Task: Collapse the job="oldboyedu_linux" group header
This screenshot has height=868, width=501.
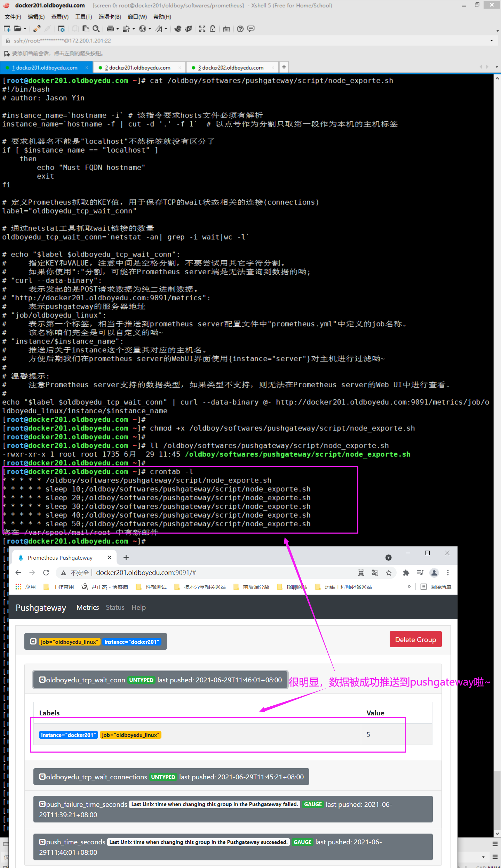Action: coord(95,642)
